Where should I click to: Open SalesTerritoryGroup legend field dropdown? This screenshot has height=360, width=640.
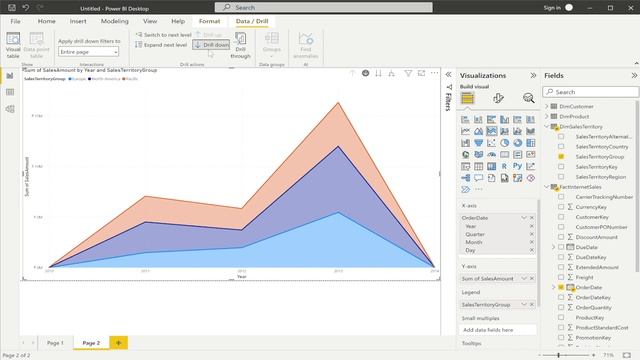[524, 304]
